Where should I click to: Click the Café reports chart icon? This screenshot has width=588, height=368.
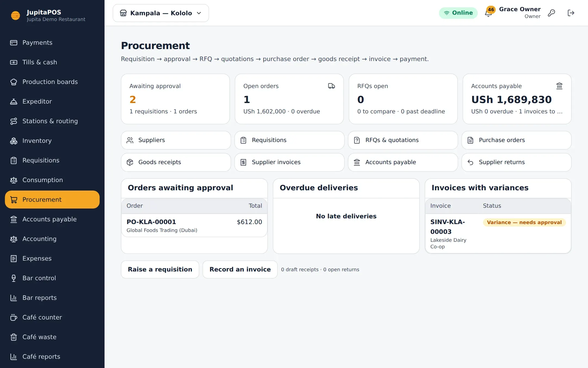coord(14,357)
